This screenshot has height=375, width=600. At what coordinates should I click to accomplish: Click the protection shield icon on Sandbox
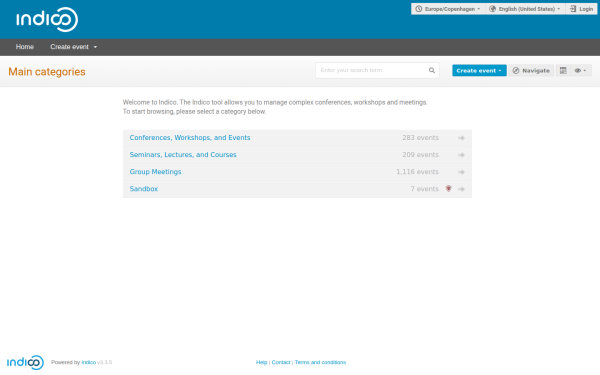(x=448, y=189)
